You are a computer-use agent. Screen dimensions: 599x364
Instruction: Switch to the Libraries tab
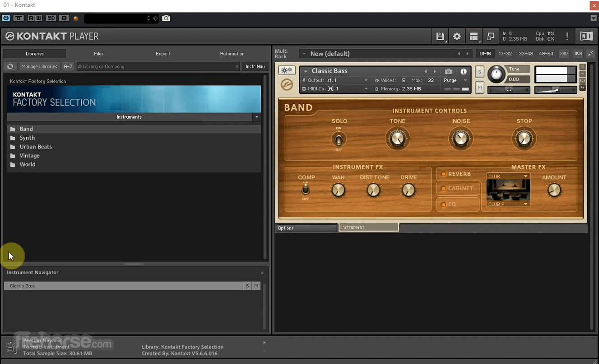pyautogui.click(x=35, y=54)
